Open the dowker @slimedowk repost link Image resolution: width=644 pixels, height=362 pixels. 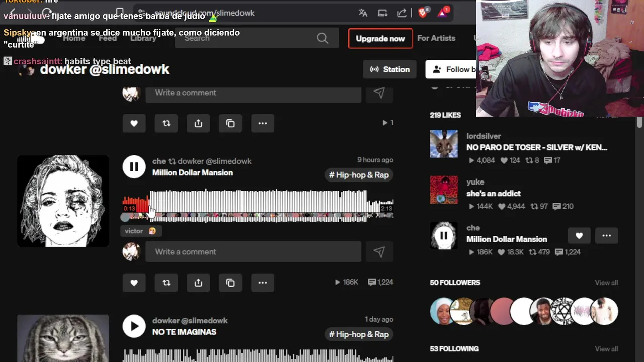(214, 161)
